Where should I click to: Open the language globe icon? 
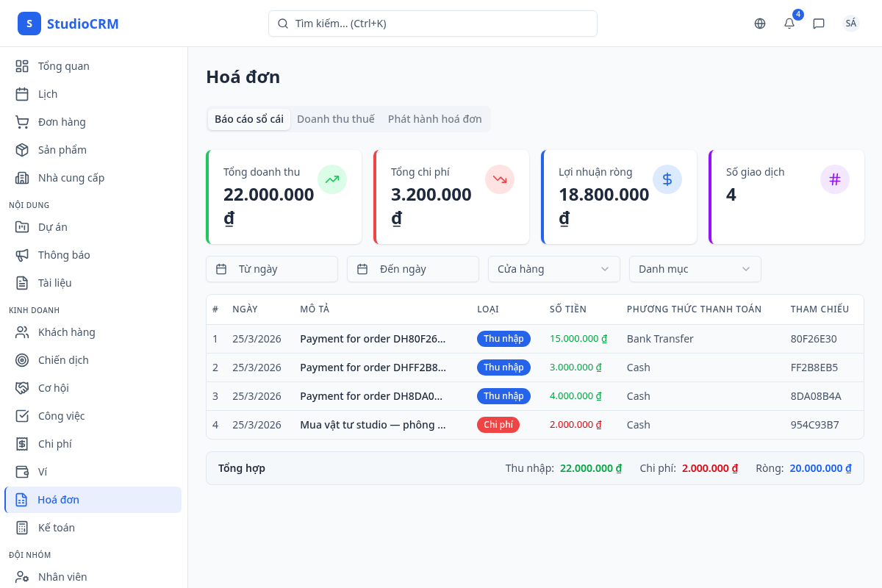(x=760, y=24)
